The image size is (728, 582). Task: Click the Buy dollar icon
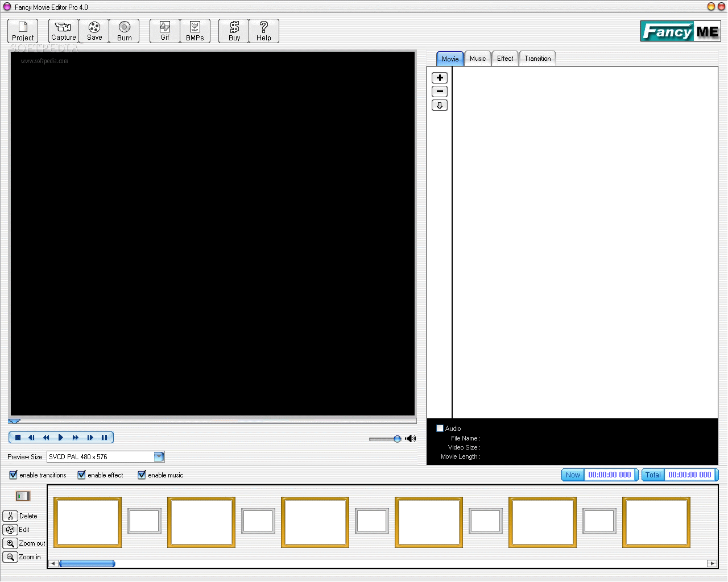point(234,31)
